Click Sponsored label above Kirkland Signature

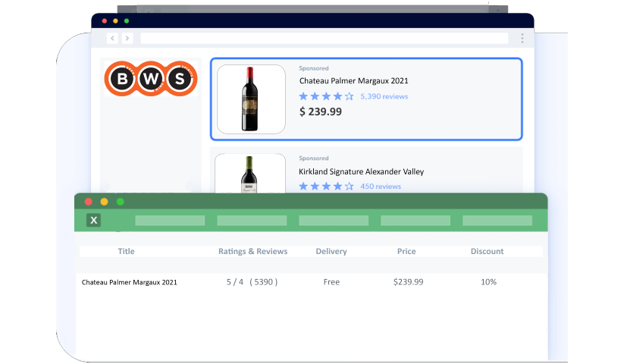click(x=314, y=158)
